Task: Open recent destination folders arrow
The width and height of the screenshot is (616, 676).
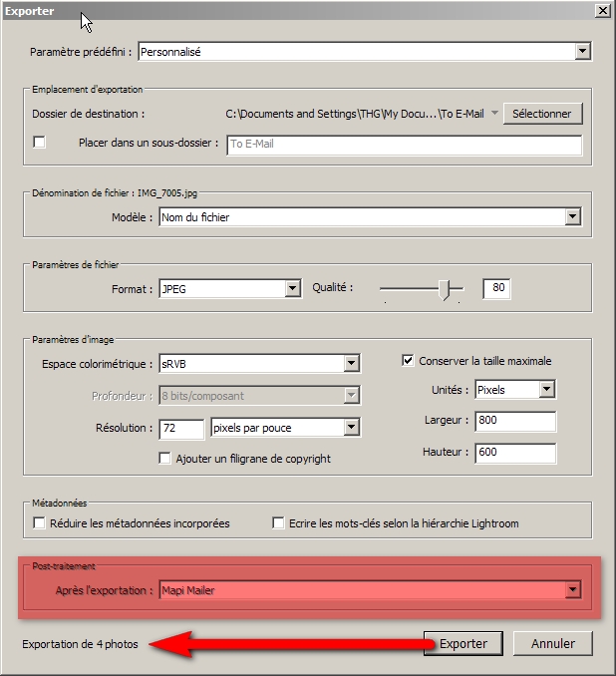Action: coord(494,113)
